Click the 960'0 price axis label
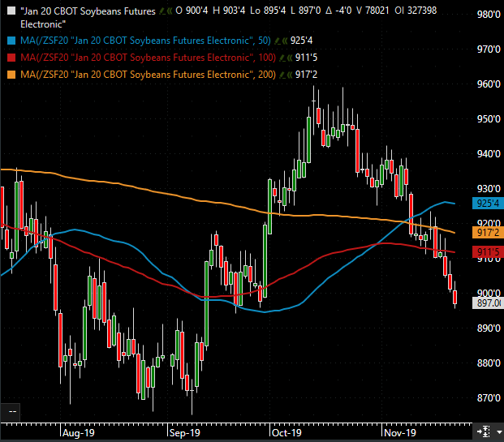Viewport: 504px width, 442px height. (x=489, y=84)
